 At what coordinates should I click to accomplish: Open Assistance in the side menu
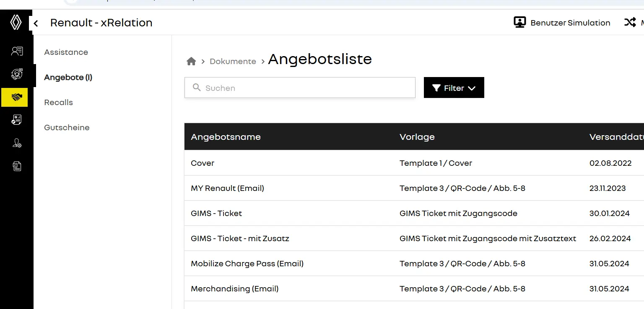tap(66, 52)
